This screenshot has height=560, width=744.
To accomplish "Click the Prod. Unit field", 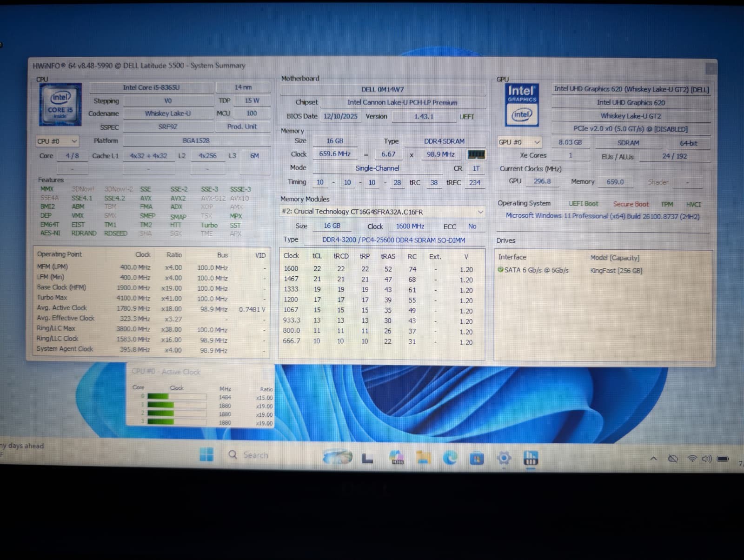I will click(242, 127).
